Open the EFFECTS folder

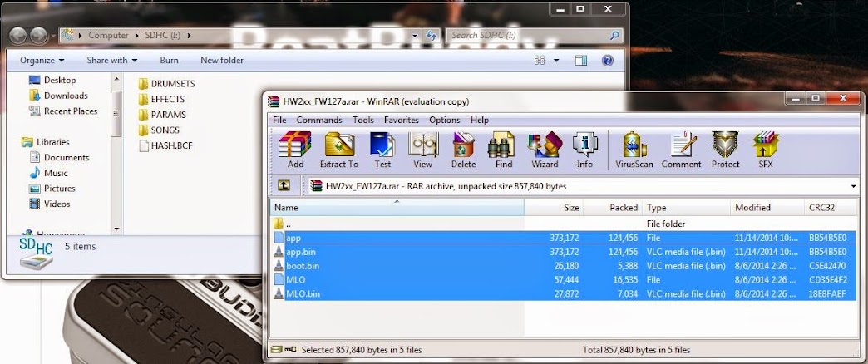coord(161,100)
